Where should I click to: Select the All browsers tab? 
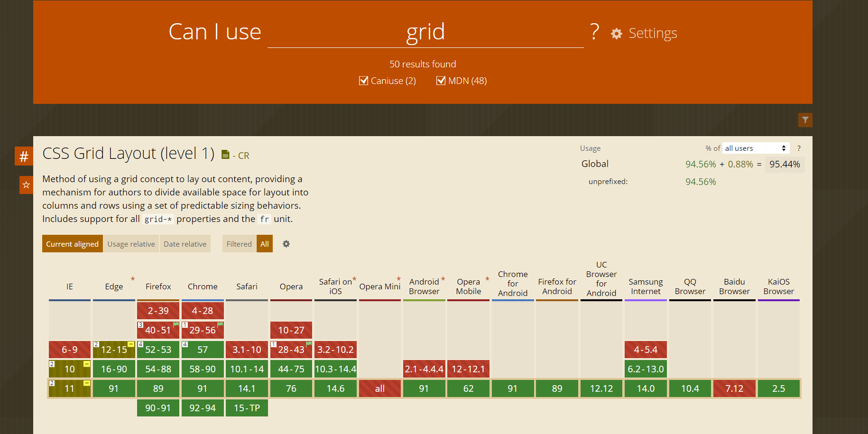point(265,244)
